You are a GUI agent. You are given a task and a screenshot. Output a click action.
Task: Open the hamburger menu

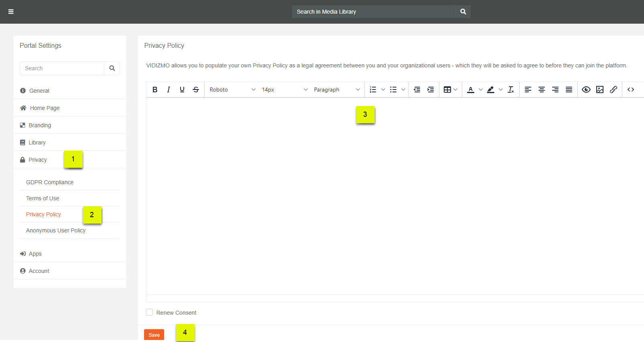coord(11,12)
